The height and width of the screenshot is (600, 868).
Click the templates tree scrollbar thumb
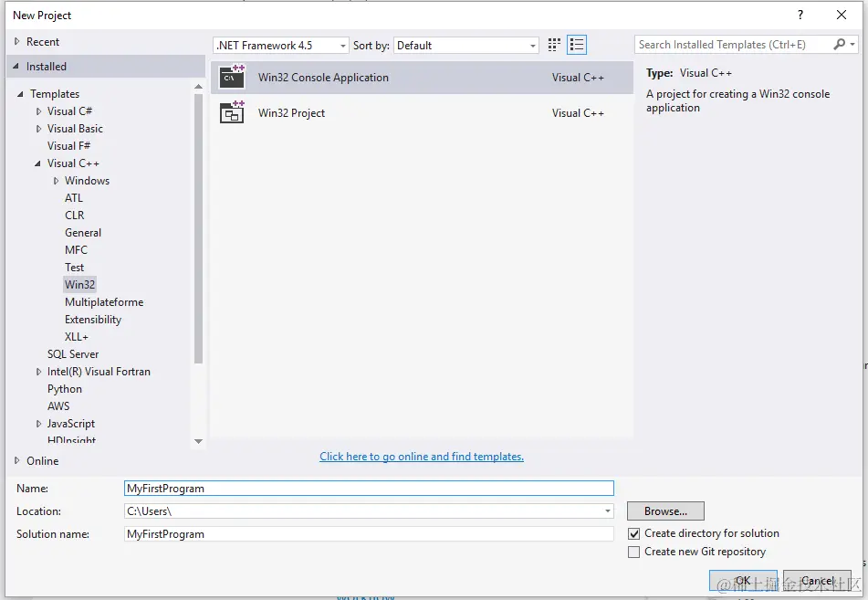coord(199,228)
